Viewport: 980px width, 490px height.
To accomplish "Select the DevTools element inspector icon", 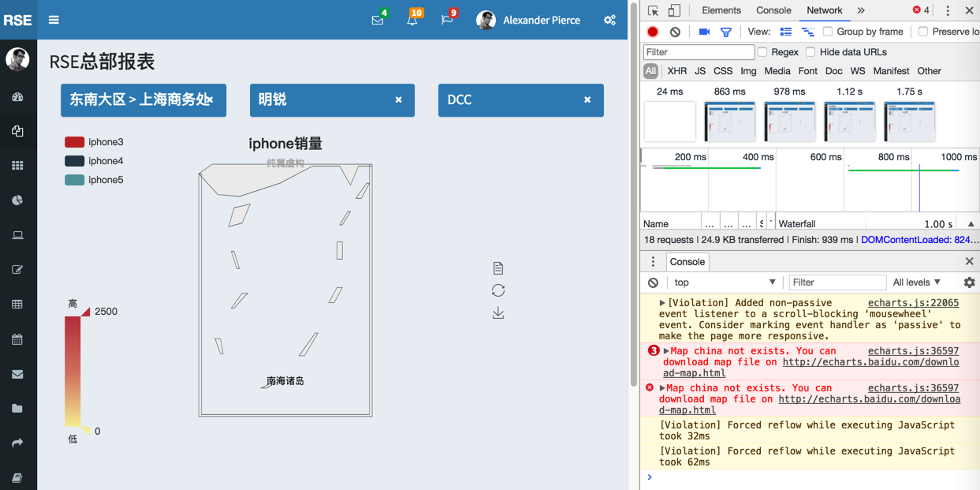I will (x=654, y=10).
